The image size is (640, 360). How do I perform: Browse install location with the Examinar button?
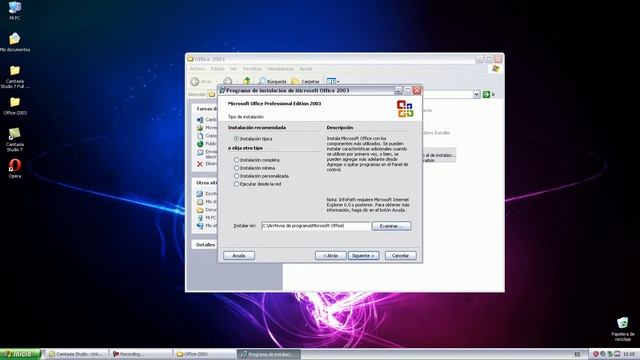click(x=391, y=226)
